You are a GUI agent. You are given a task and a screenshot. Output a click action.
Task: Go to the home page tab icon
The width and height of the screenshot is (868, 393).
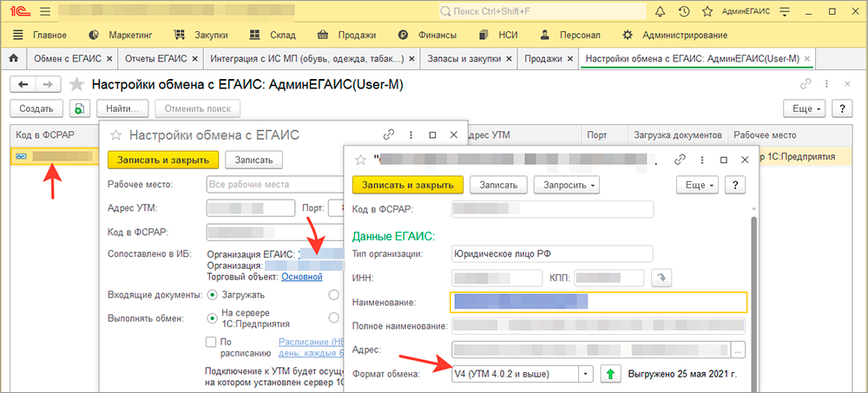tap(15, 58)
